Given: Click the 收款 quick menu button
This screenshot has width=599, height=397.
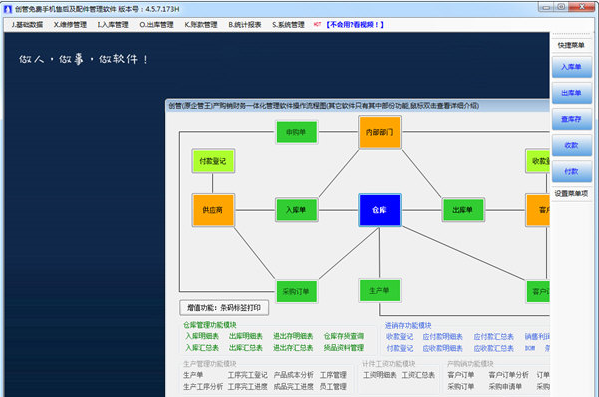Looking at the screenshot, I should 571,145.
